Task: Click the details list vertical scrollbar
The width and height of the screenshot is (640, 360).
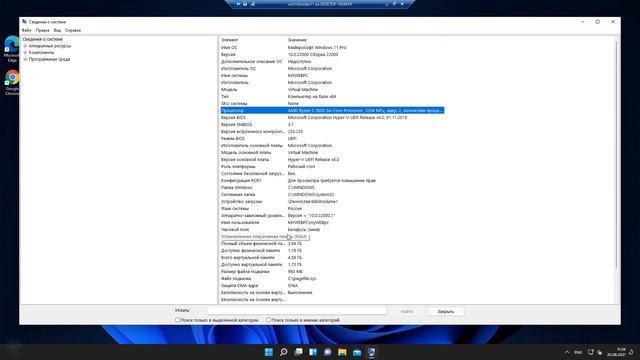Action: (x=617, y=155)
